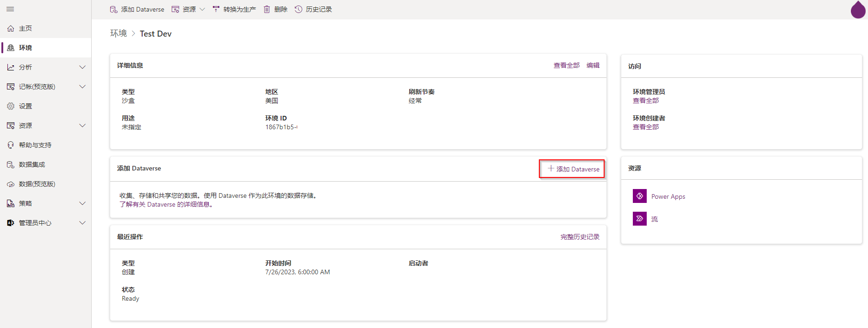Screen dimensions: 868x328
Task: Open 了解有关 Dataverse 的详细信息 link
Action: click(167, 204)
